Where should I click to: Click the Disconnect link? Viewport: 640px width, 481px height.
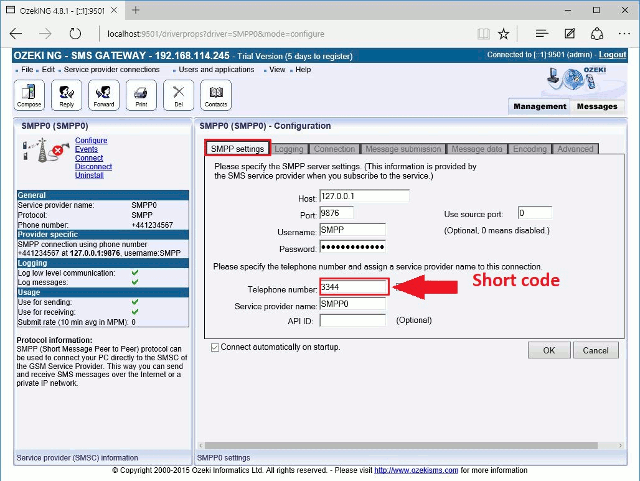[x=93, y=167]
